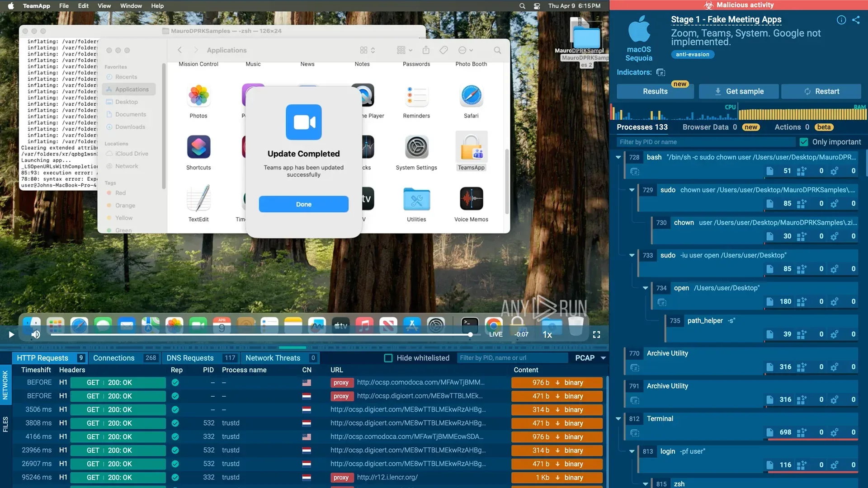Screen dimensions: 868x488
Task: Open Safari in the Applications window
Action: 471,96
